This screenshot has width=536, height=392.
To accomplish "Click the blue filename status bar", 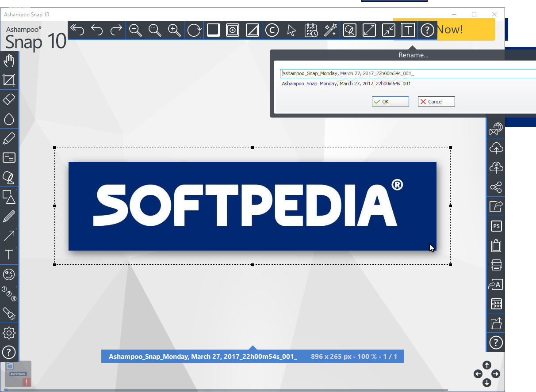I will tap(253, 356).
